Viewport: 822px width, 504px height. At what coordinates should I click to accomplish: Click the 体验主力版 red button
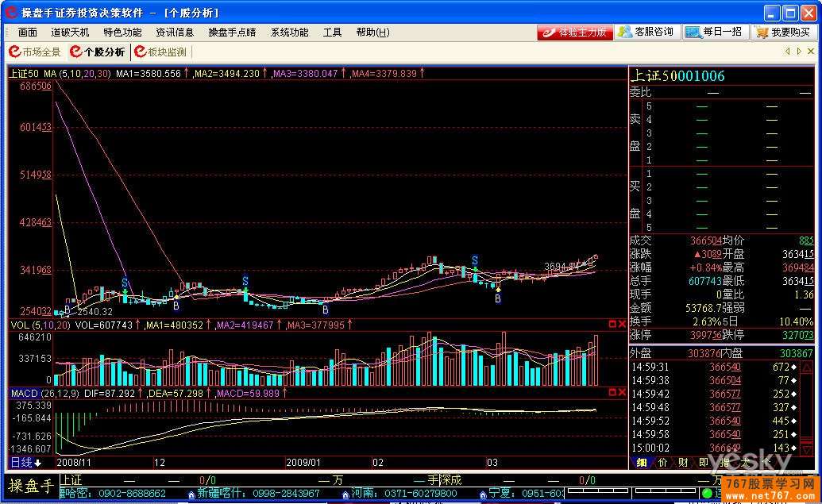tap(574, 33)
